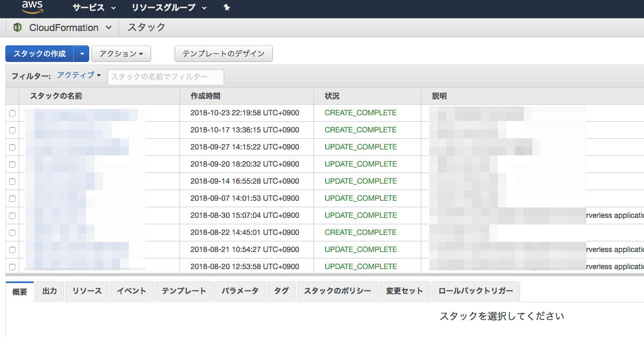Screen dimensions: 644x337
Task: Open the アクション dropdown
Action: (x=121, y=53)
